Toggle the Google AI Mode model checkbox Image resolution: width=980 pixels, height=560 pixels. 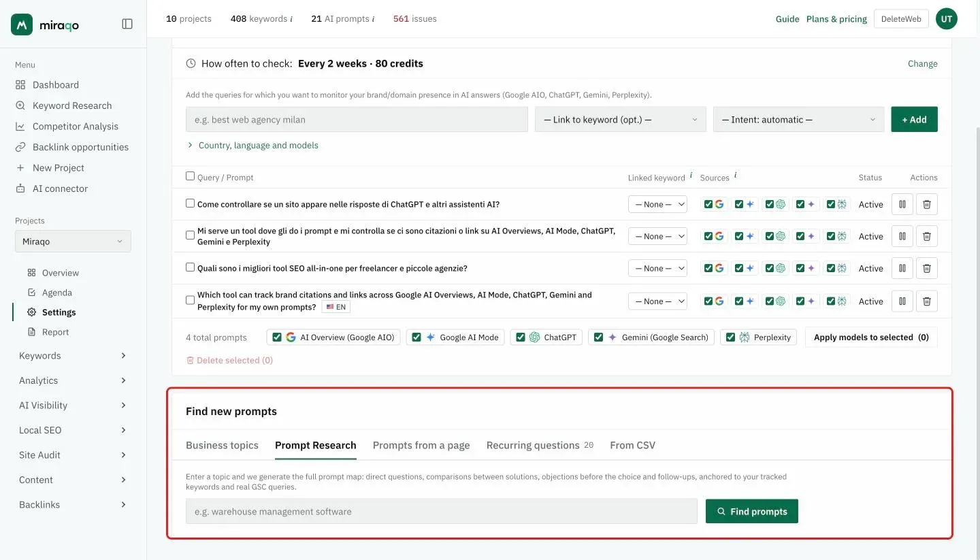pyautogui.click(x=416, y=337)
